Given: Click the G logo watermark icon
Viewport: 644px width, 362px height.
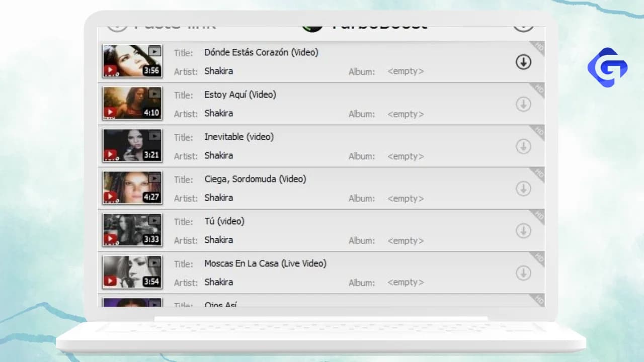Looking at the screenshot, I should (607, 67).
